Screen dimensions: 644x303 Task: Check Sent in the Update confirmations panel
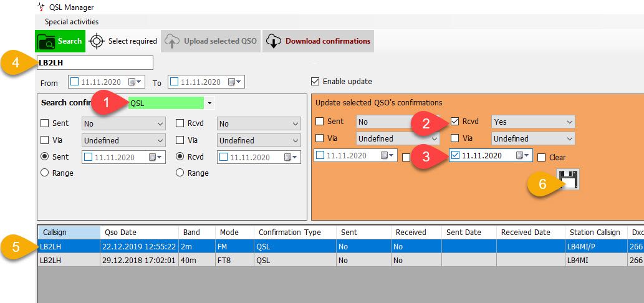pyautogui.click(x=319, y=121)
